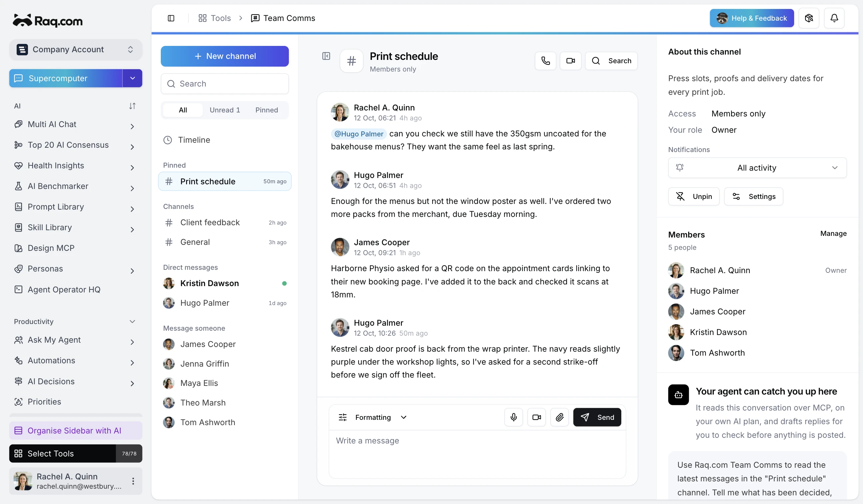The width and height of the screenshot is (863, 504).
Task: Open the Supercomputer dropdown arrow
Action: click(133, 79)
